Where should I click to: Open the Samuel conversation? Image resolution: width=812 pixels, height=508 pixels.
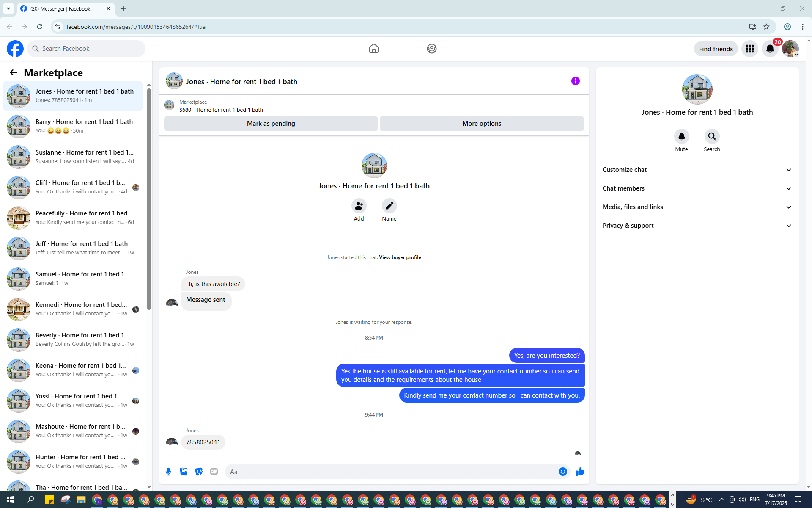[73, 279]
